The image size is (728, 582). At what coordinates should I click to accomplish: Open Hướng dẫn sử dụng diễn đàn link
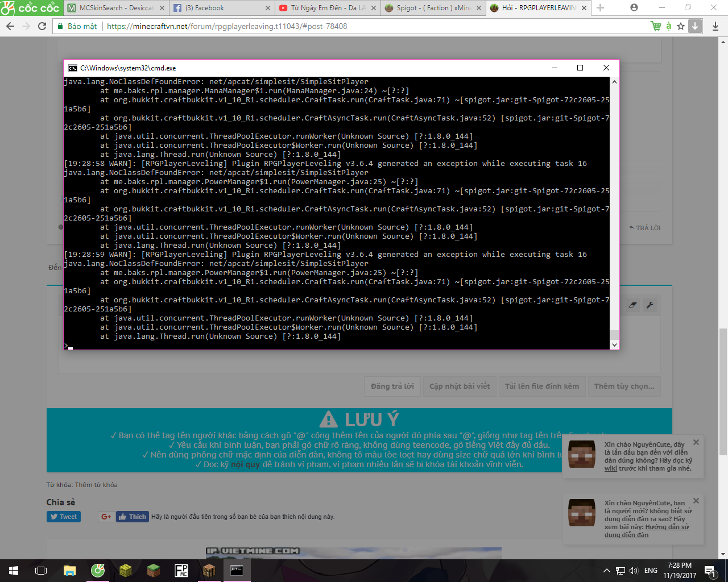pos(647,531)
